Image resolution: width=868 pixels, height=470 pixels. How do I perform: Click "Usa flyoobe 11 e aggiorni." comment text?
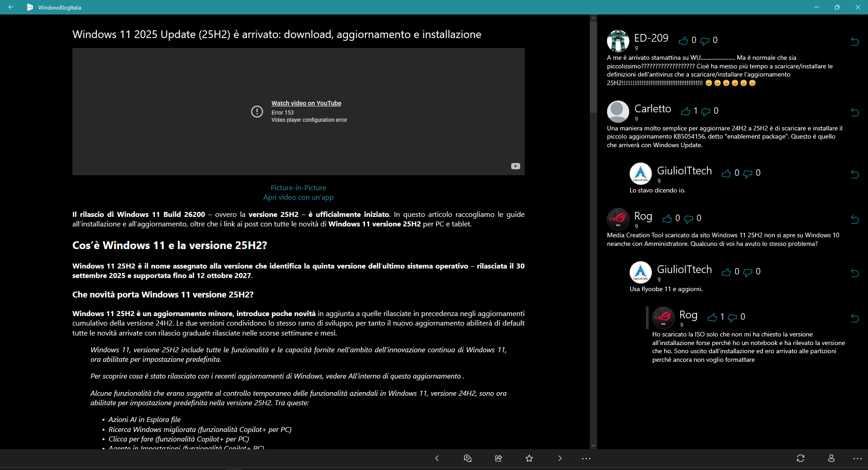[666, 289]
